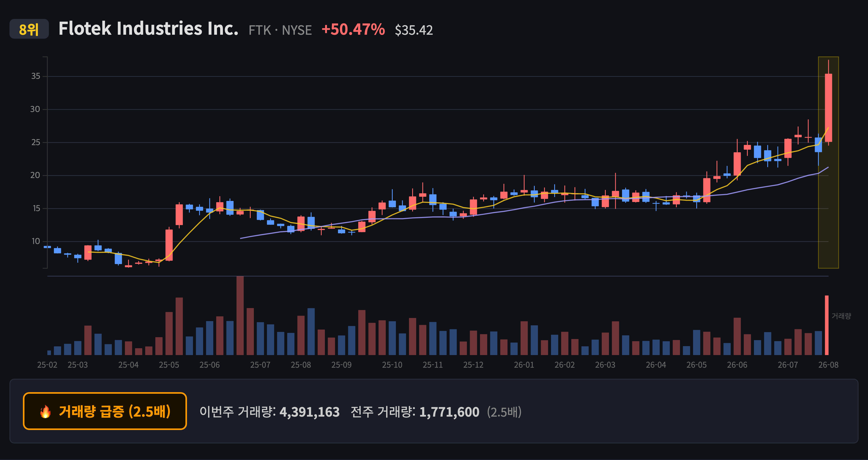Click the x-axis date label '25-03'
The height and width of the screenshot is (460, 868).
coord(78,365)
